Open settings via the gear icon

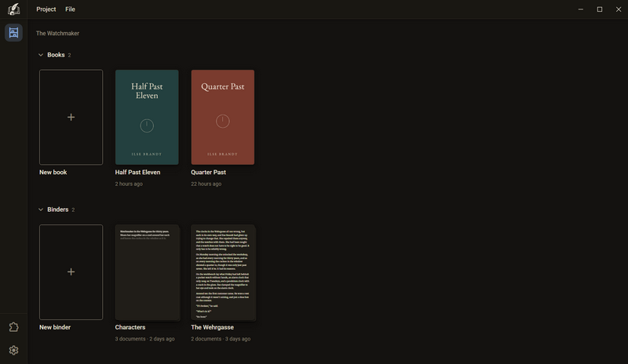tap(13, 351)
